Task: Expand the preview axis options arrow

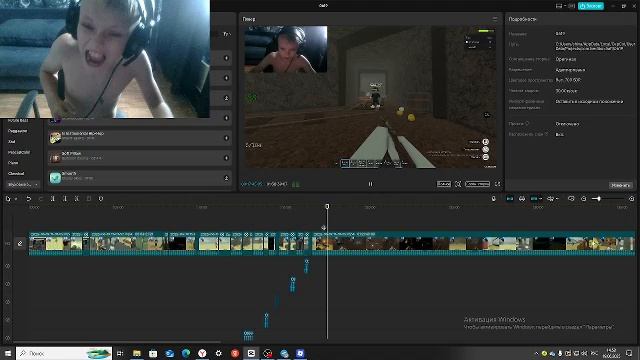Action: click(x=558, y=199)
